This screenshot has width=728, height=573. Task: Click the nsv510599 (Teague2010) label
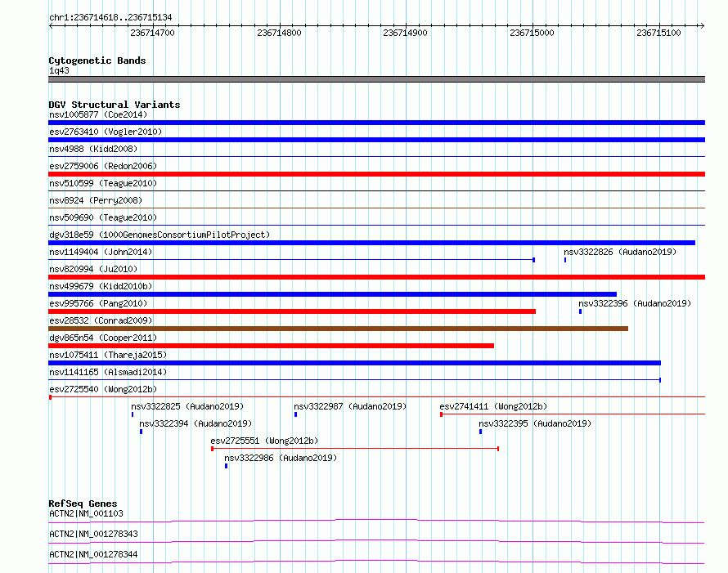[103, 183]
